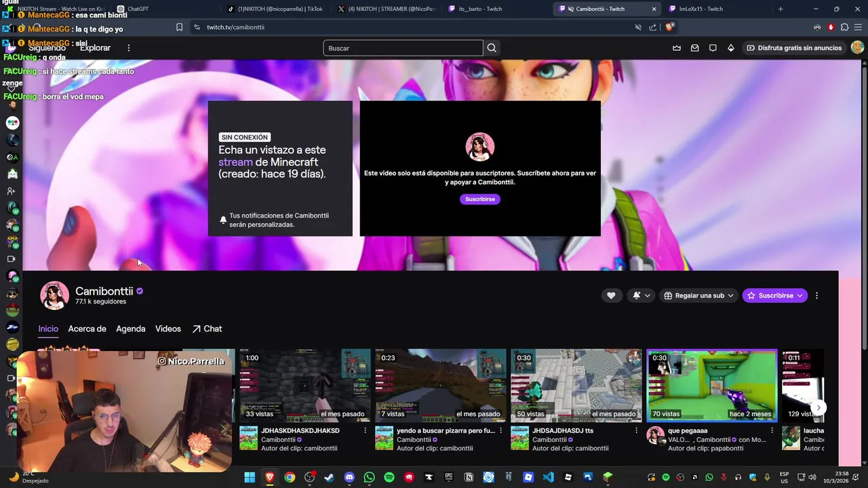Switch to the Acerca de channel tab
Image resolution: width=868 pixels, height=488 pixels.
tap(87, 329)
